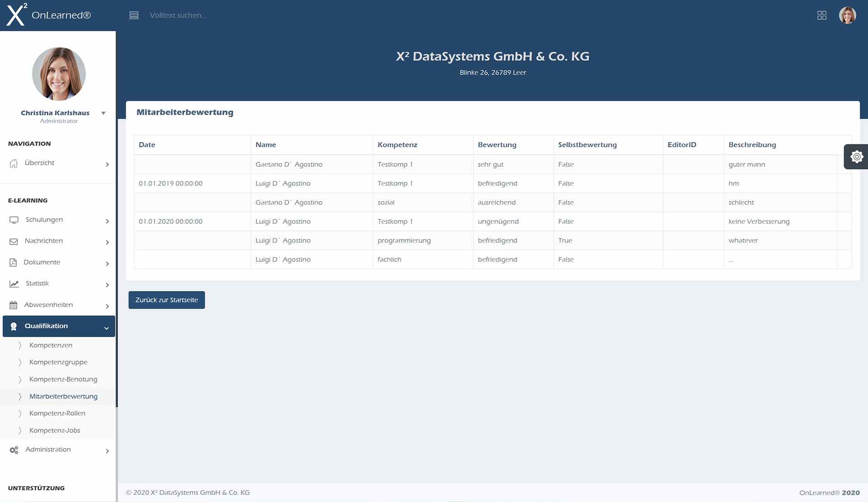Open the Schulungen menu item
The width and height of the screenshot is (868, 502).
coord(59,220)
